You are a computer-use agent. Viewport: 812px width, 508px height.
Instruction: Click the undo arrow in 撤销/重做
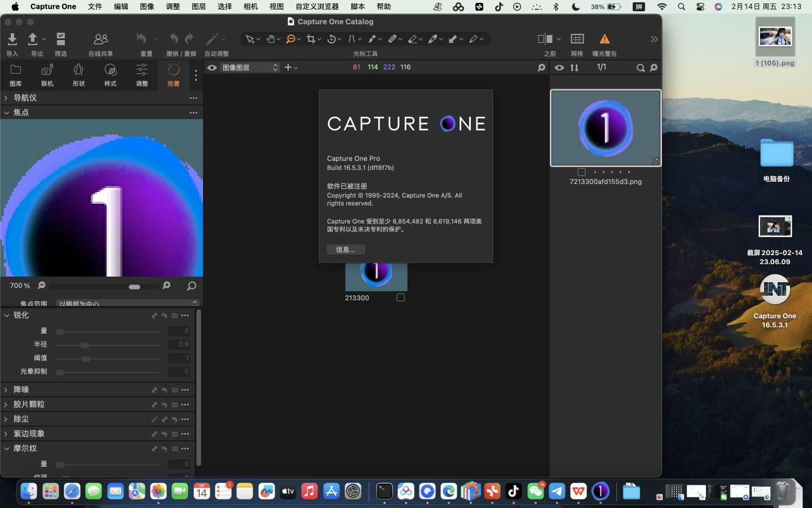(174, 38)
